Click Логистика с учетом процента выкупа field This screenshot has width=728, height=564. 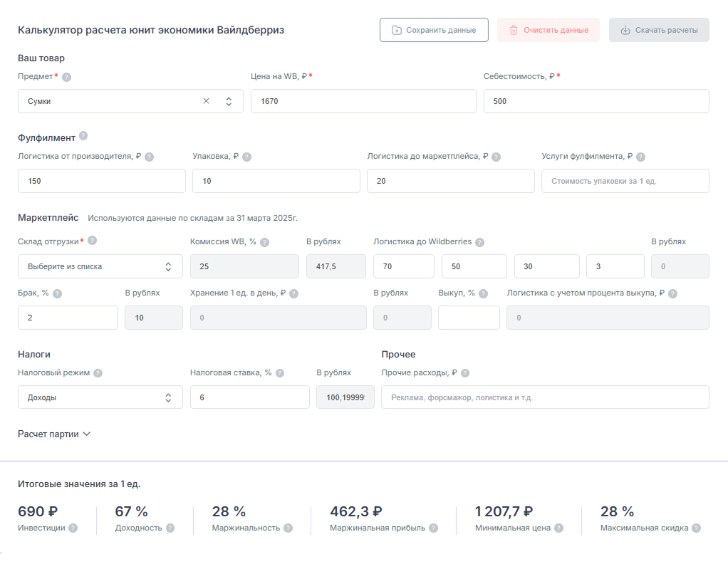(x=608, y=318)
